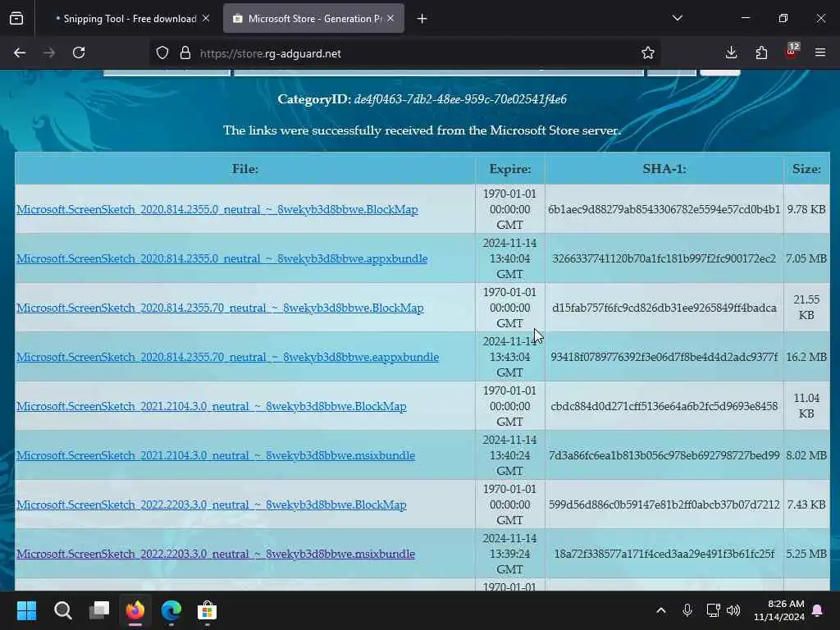Click expire time 13:43:04 GMT cell
This screenshot has height=630, width=840.
(509, 357)
